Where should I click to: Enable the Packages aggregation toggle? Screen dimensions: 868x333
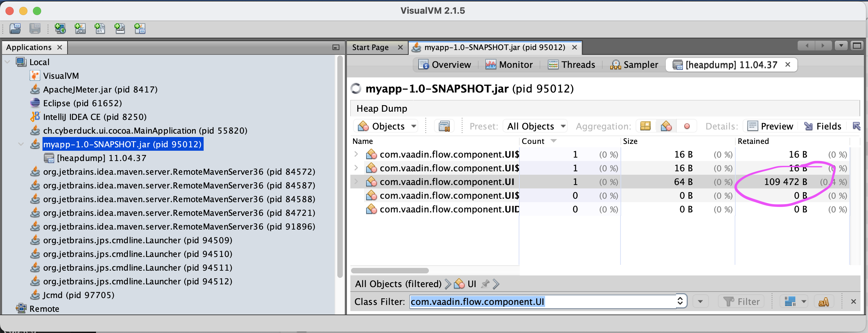coord(646,126)
